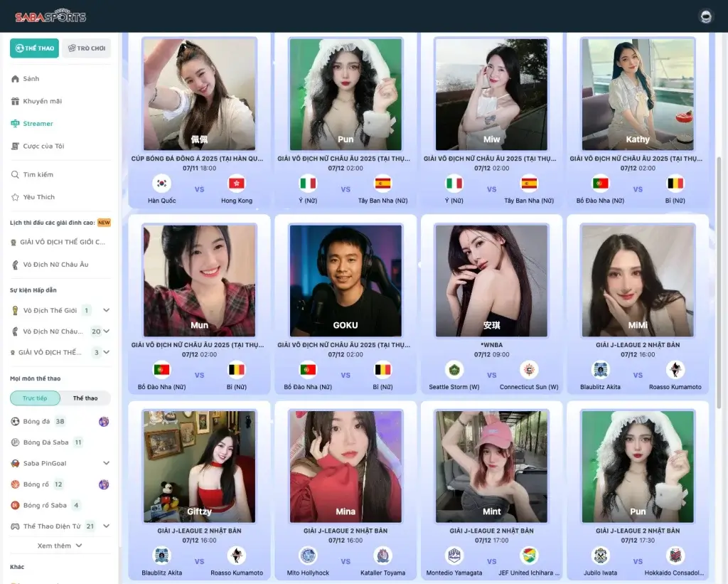Screen dimensions: 728x584
Task: Click the Saba Sports logo
Action: click(x=48, y=16)
